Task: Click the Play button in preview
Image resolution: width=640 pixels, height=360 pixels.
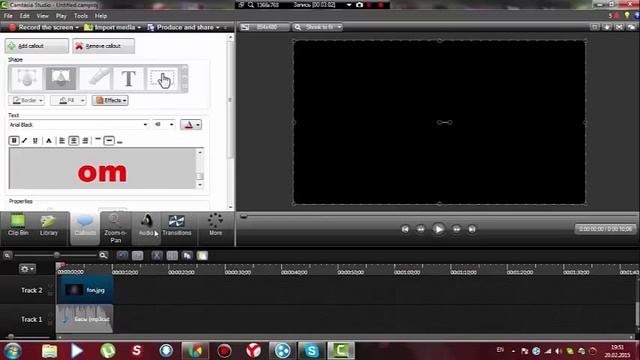Action: pos(438,229)
